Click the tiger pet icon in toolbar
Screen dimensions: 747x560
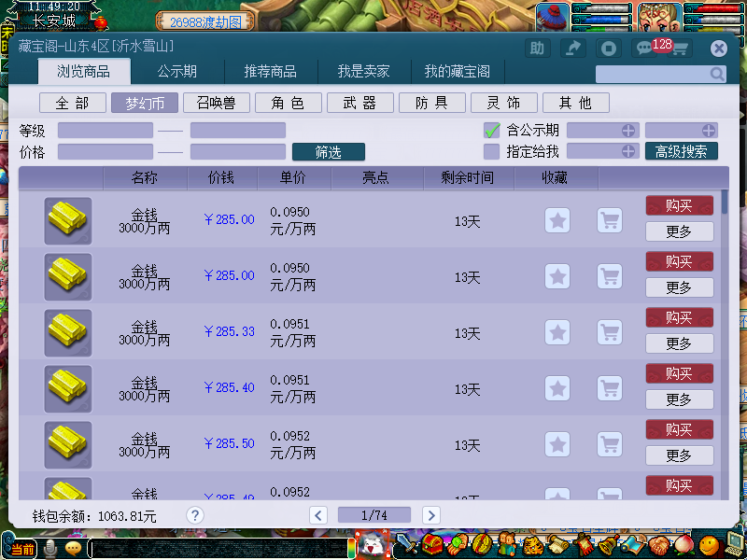coord(532,545)
